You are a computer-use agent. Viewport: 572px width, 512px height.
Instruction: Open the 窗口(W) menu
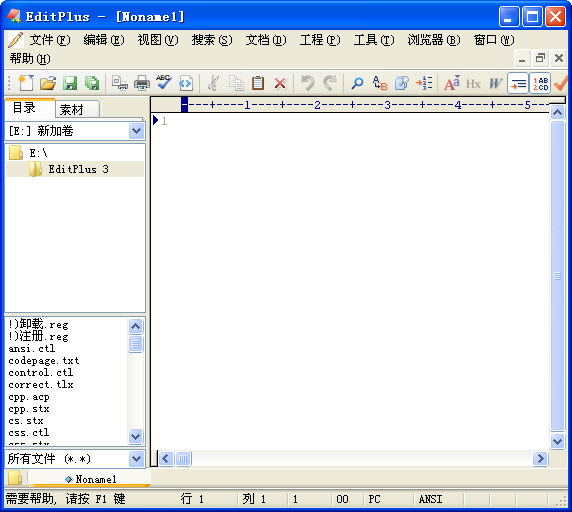click(x=494, y=40)
